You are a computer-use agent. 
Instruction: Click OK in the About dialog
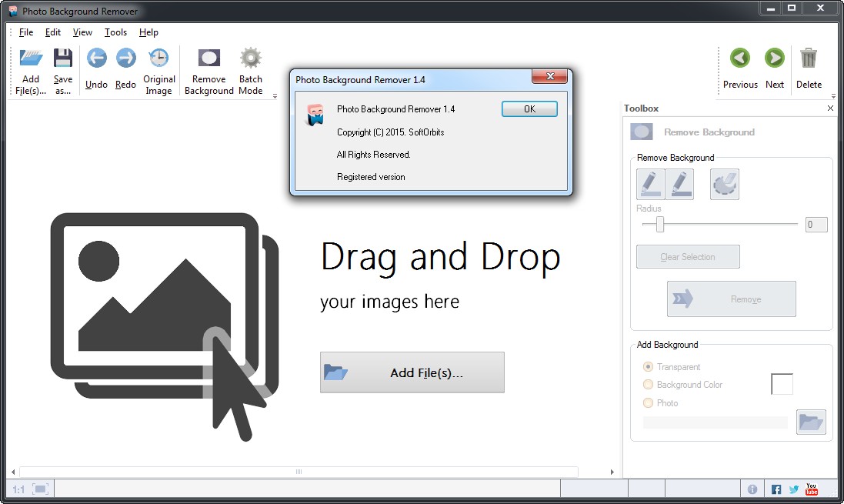point(529,108)
